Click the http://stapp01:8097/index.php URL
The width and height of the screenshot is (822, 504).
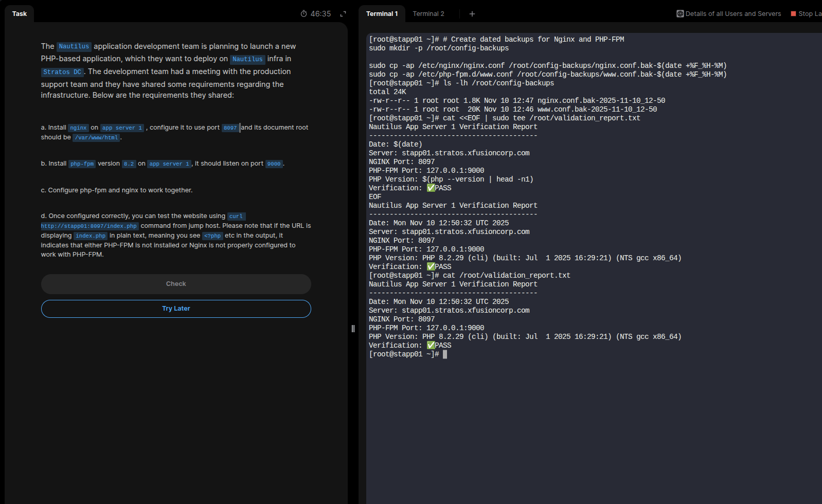(89, 226)
